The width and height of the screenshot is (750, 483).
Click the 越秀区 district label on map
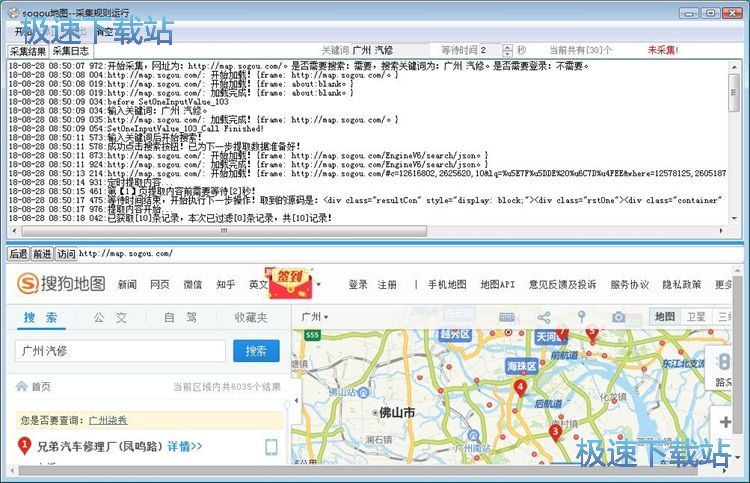(x=454, y=334)
